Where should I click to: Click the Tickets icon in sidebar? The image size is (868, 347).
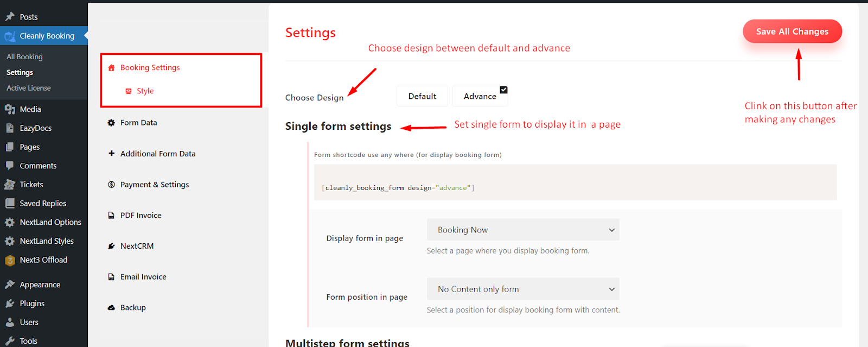[10, 185]
